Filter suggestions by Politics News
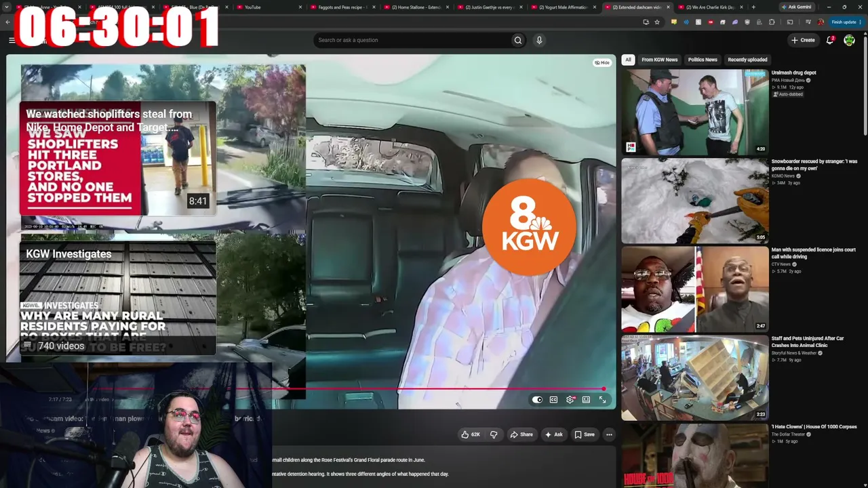Image resolution: width=868 pixels, height=488 pixels. click(703, 60)
